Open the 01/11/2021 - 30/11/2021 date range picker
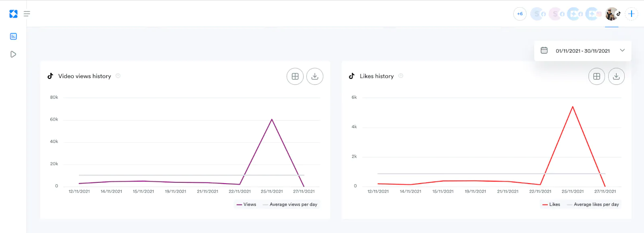The image size is (644, 233). coord(583,51)
